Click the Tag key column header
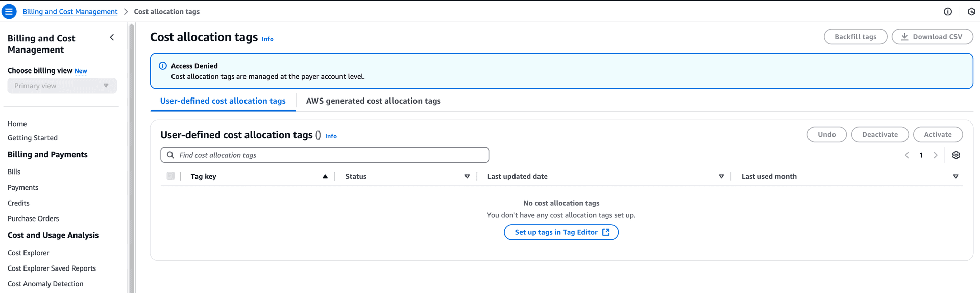 pos(203,176)
